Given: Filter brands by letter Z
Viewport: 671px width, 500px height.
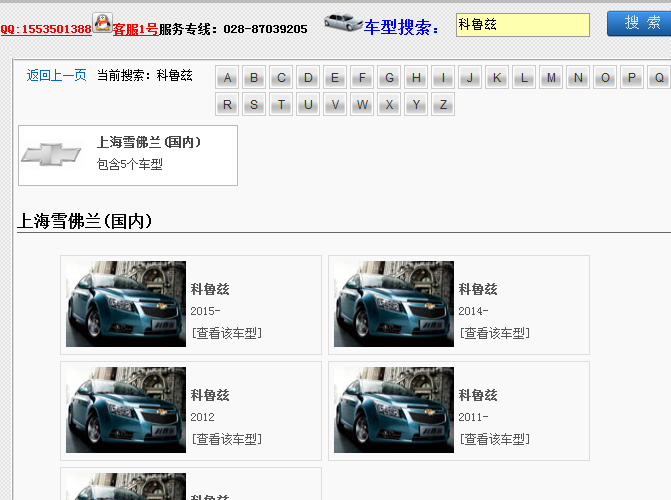Looking at the screenshot, I should (443, 104).
